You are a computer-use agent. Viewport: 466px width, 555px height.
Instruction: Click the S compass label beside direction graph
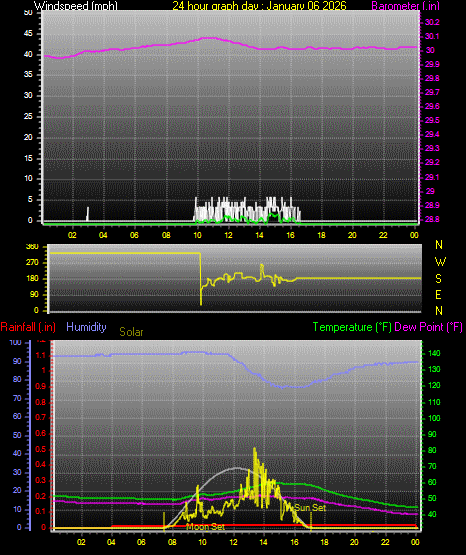[438, 279]
